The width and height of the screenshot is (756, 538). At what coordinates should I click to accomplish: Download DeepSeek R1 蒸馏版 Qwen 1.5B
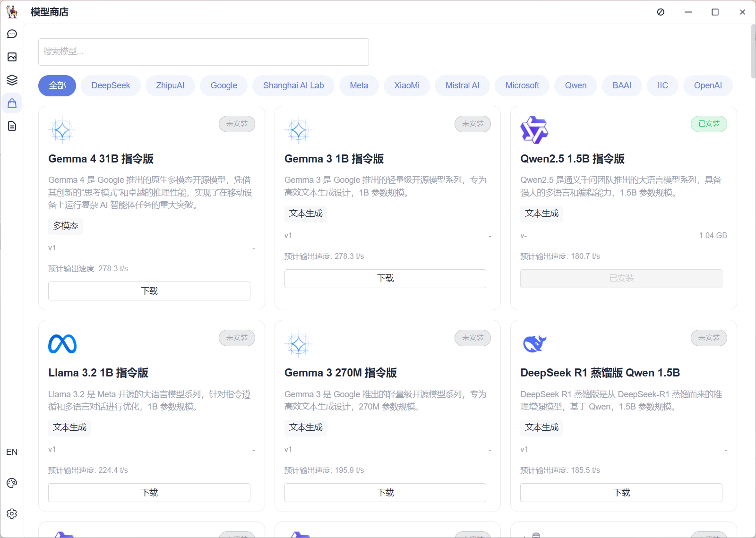click(x=621, y=493)
